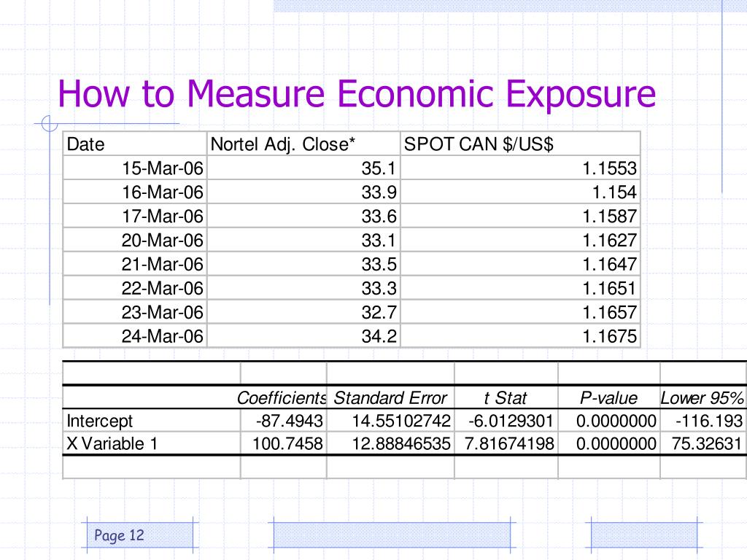747x560 pixels.
Task: Click the "Standard Error" regression column header
Action: coord(391,397)
